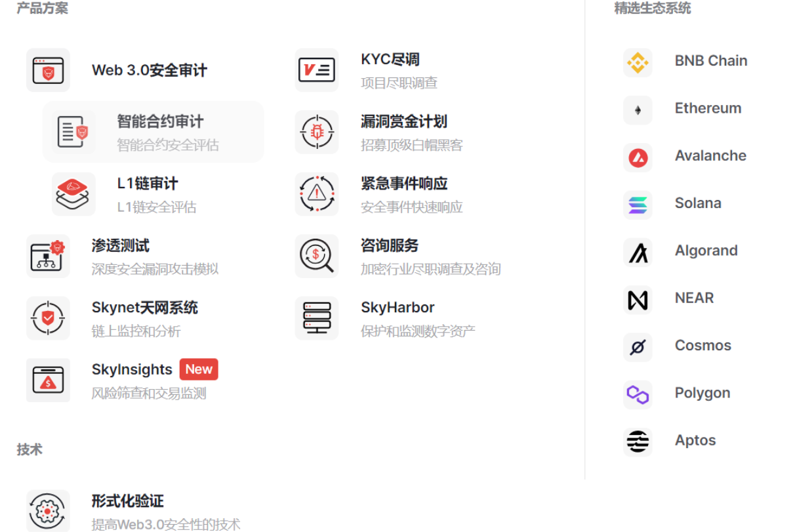Viewport: 793px width, 532px height.
Task: Click the Cosmos logo icon
Action: click(x=638, y=347)
